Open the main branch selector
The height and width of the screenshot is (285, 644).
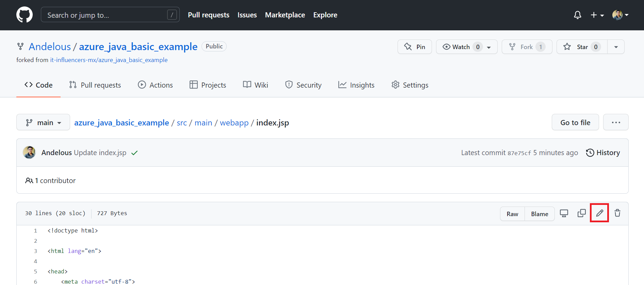[x=43, y=122]
